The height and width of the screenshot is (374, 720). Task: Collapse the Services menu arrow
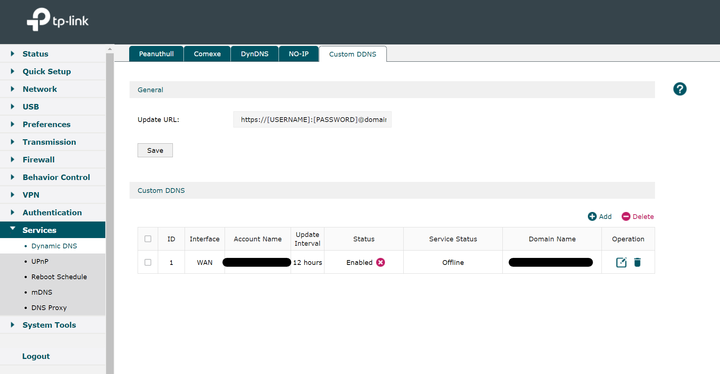(12, 228)
